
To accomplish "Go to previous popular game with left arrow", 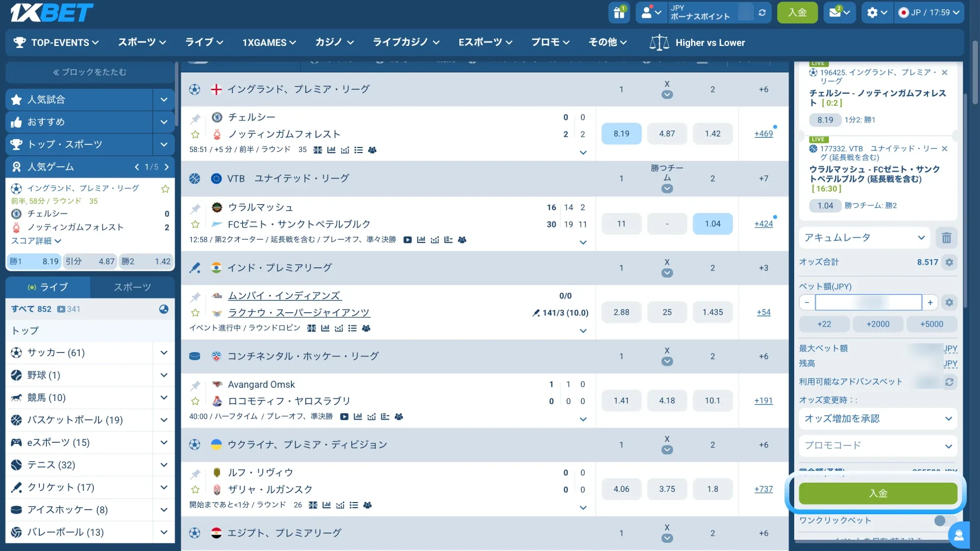I will 137,167.
